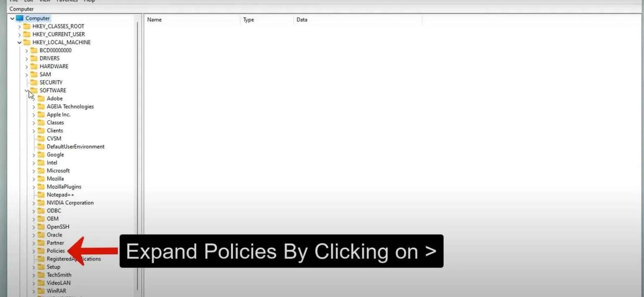Click the Microsoft key folder icon
The width and height of the screenshot is (644, 297).
click(x=41, y=171)
